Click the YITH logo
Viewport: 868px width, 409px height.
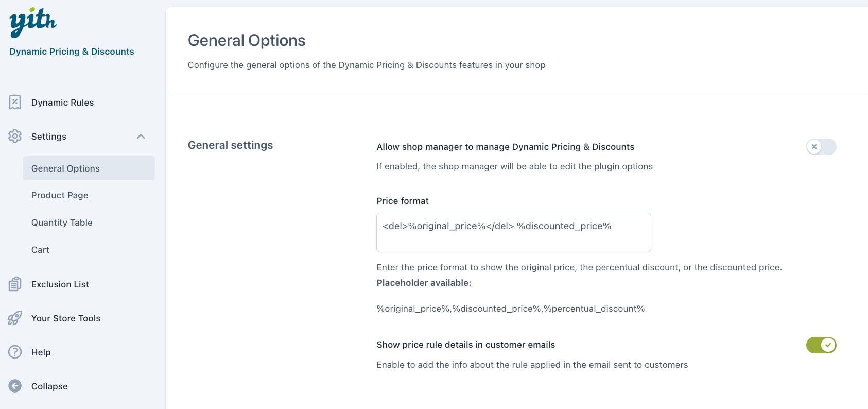coord(33,23)
